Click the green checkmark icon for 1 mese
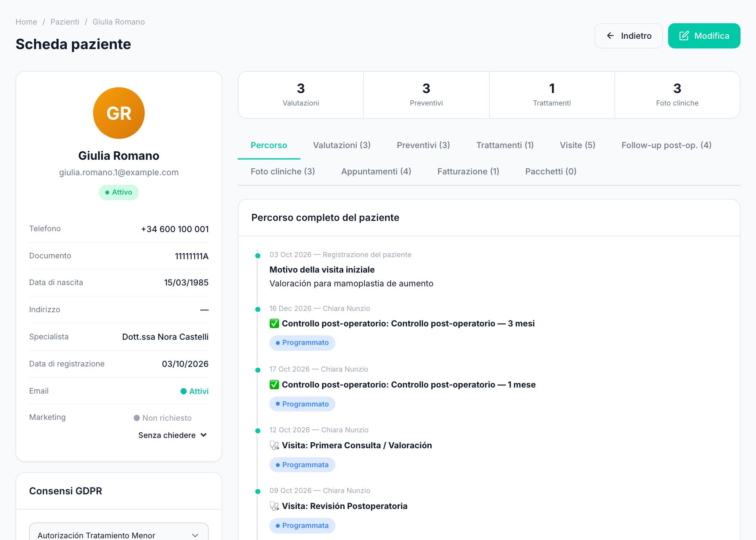Image resolution: width=756 pixels, height=540 pixels. pos(274,385)
